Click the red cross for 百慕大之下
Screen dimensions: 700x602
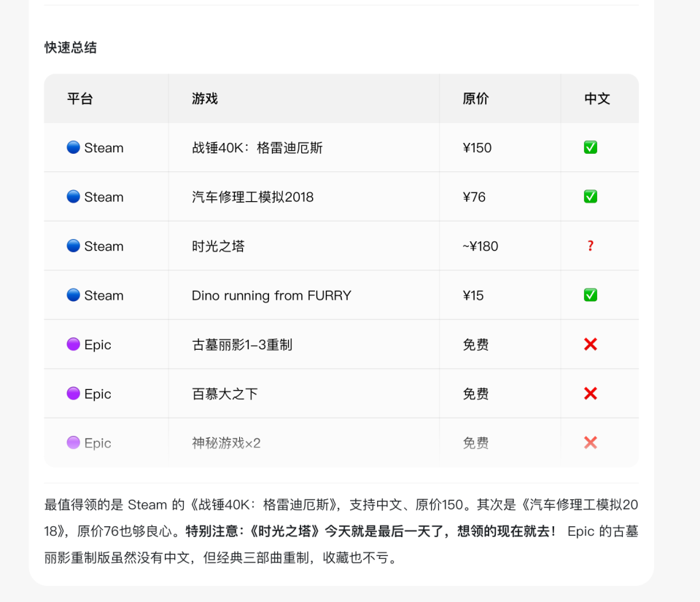pyautogui.click(x=590, y=394)
